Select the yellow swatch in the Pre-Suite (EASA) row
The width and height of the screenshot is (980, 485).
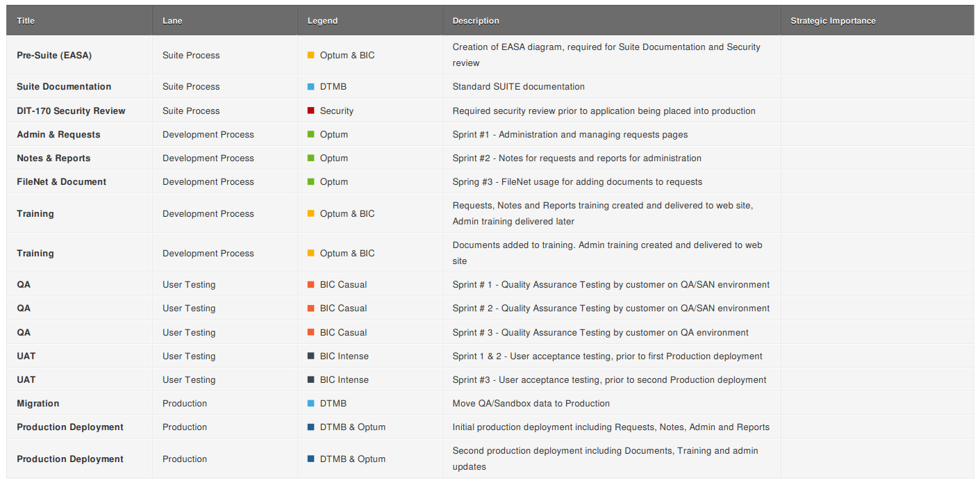pos(311,55)
